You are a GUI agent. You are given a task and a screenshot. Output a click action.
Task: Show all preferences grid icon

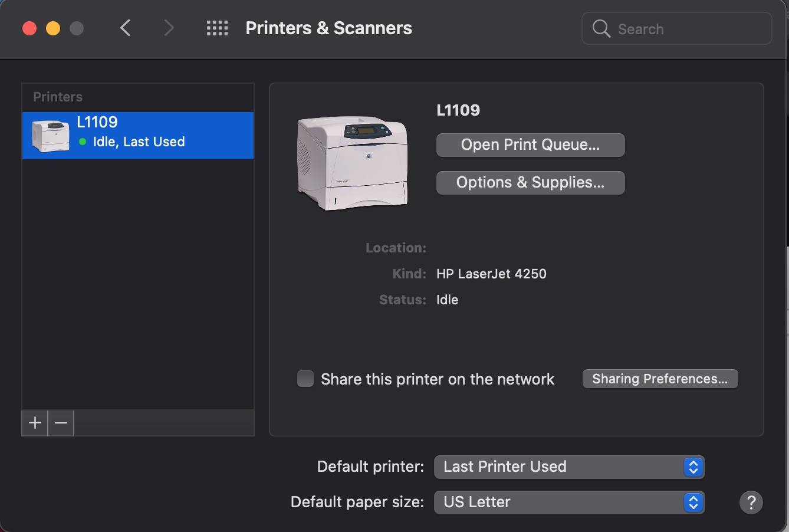pos(217,28)
